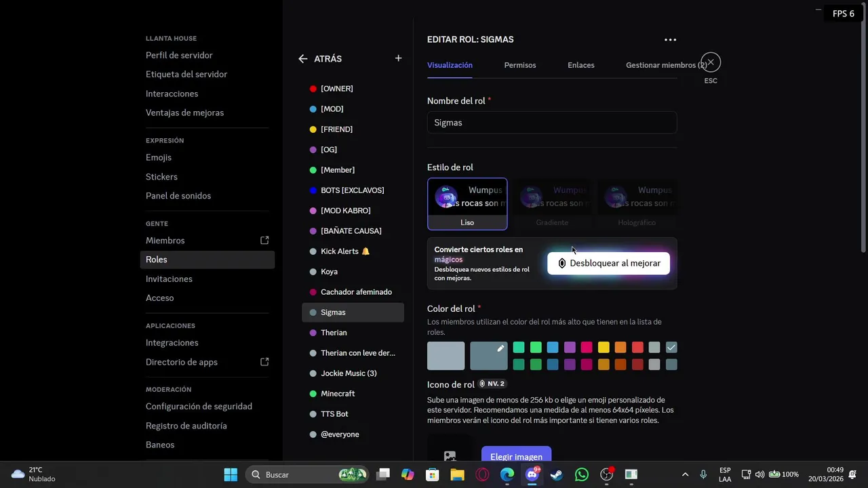Select the Kick Alerts role

[x=353, y=251]
